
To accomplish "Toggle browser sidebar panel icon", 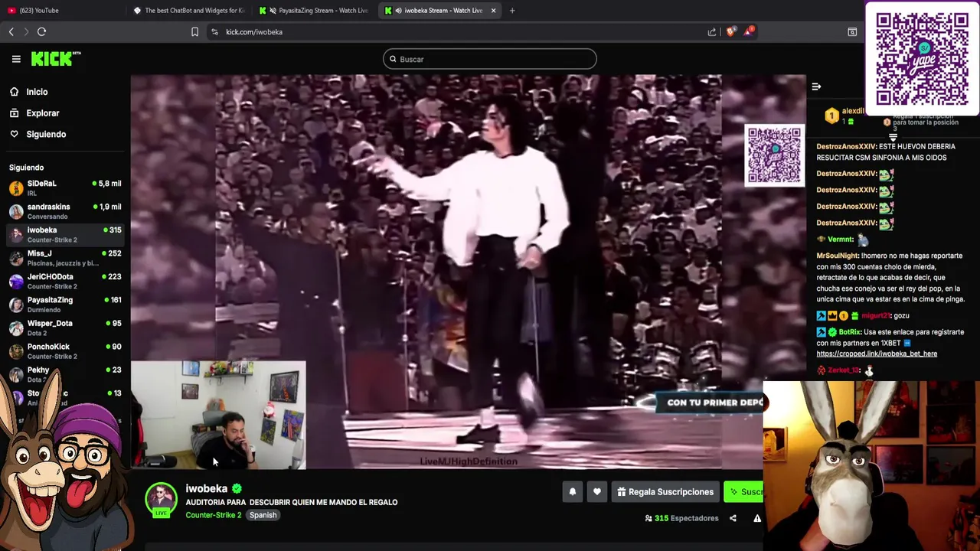I will click(x=852, y=32).
